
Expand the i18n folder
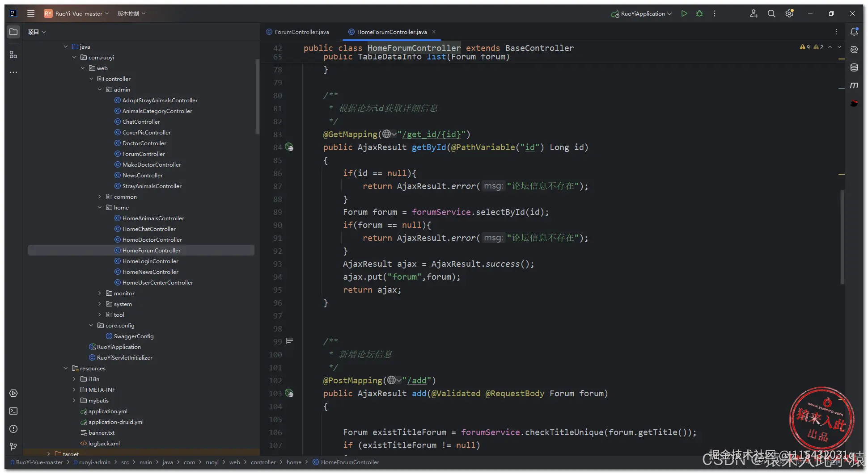click(74, 379)
